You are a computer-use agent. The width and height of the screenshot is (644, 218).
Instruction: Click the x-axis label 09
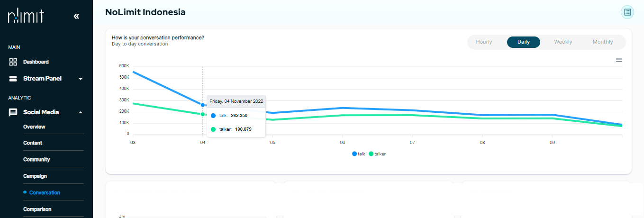point(552,142)
